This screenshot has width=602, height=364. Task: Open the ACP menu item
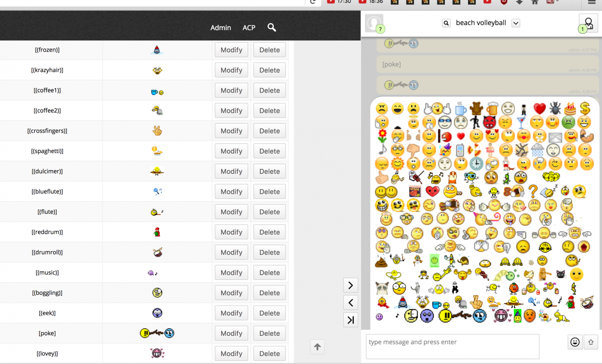249,28
